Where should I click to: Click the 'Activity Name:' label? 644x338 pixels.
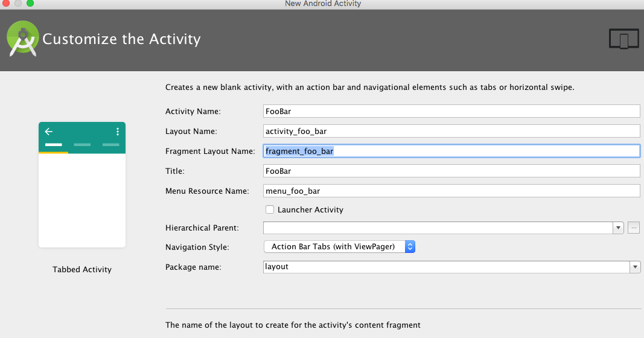pos(193,111)
